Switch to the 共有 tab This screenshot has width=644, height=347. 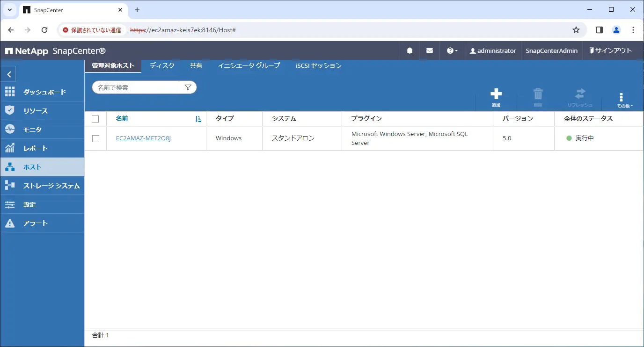coord(196,66)
